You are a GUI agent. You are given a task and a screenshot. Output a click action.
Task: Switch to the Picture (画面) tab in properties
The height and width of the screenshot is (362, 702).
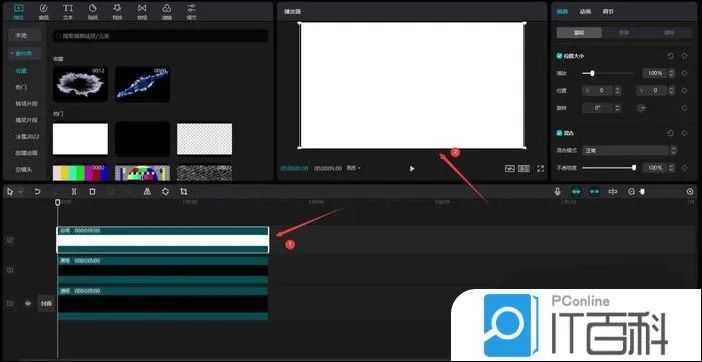tap(562, 12)
